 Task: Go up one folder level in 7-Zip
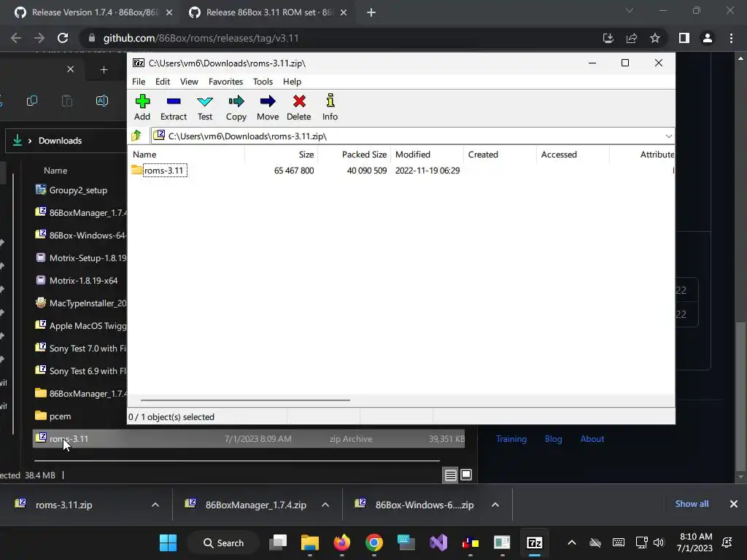[136, 136]
